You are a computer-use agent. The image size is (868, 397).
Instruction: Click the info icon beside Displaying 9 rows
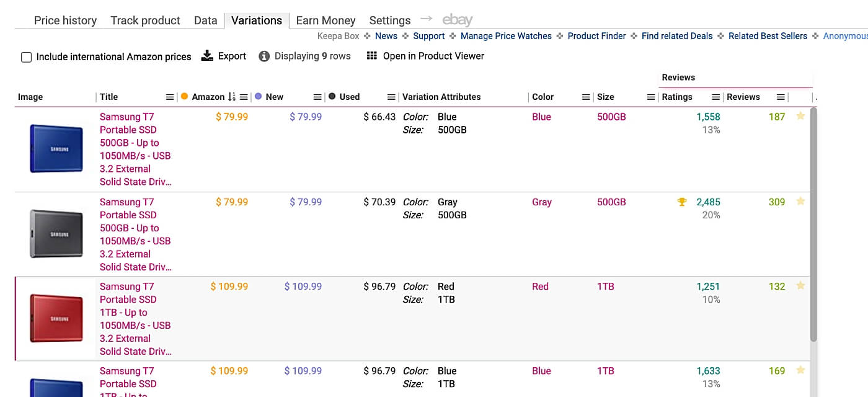[x=264, y=56]
